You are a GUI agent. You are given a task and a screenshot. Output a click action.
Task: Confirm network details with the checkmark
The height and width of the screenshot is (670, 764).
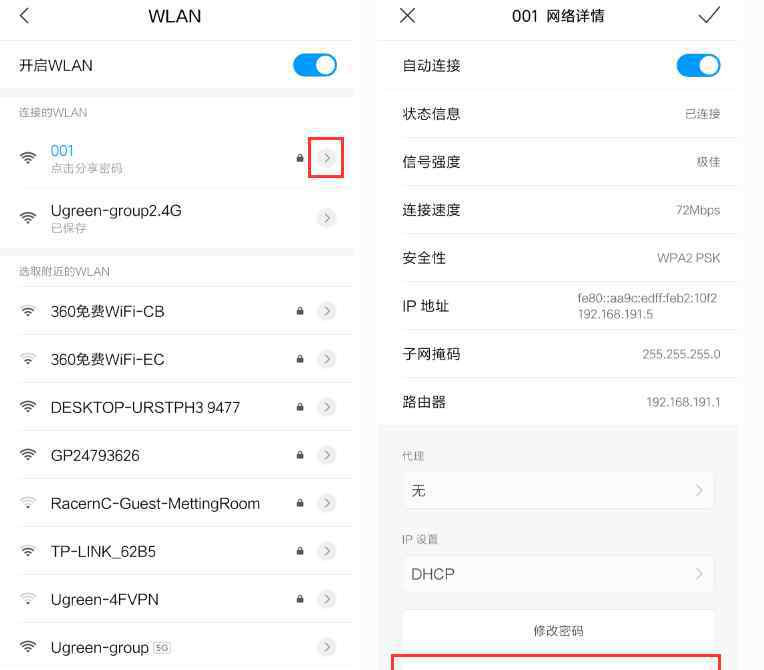pos(709,15)
